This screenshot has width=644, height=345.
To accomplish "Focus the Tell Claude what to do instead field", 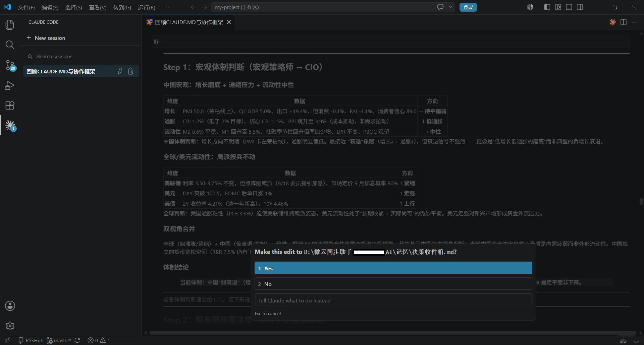I will [393, 300].
